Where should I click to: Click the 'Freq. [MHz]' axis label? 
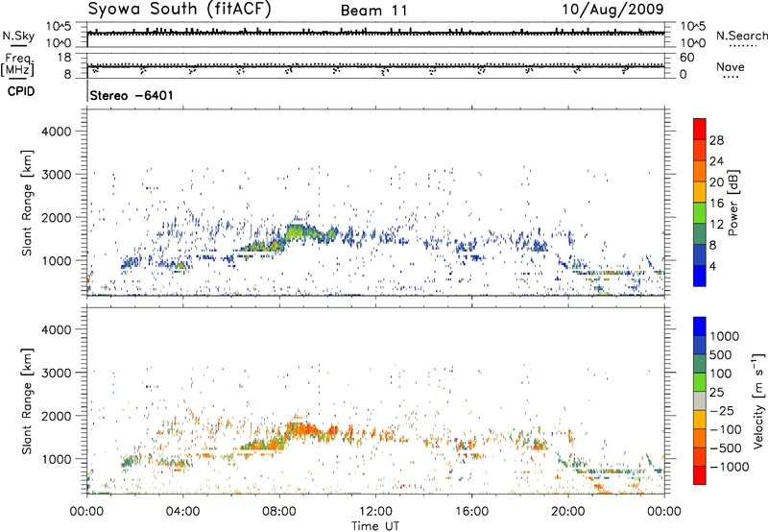[17, 64]
